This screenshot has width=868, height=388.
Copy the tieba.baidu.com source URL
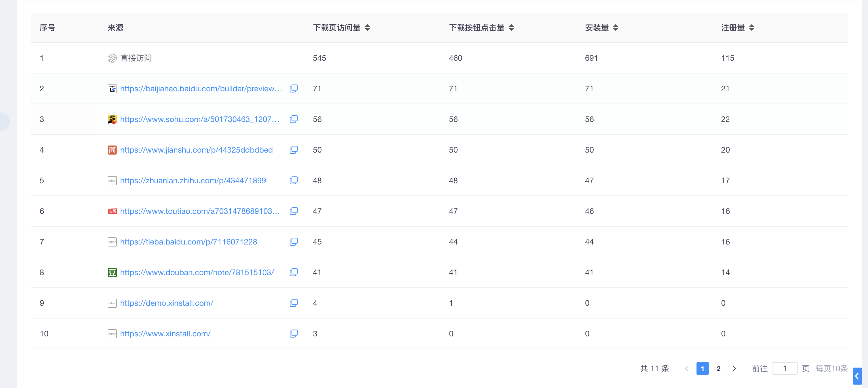[293, 242]
